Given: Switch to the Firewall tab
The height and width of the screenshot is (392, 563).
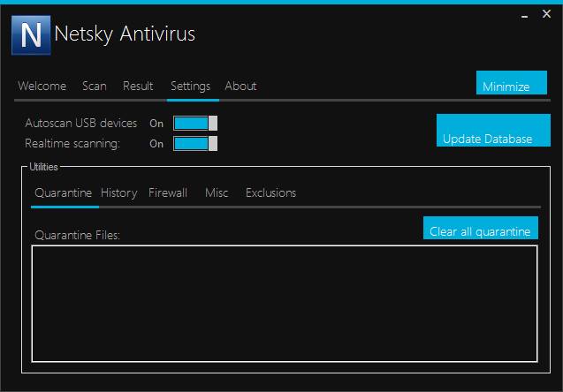Looking at the screenshot, I should [x=168, y=193].
